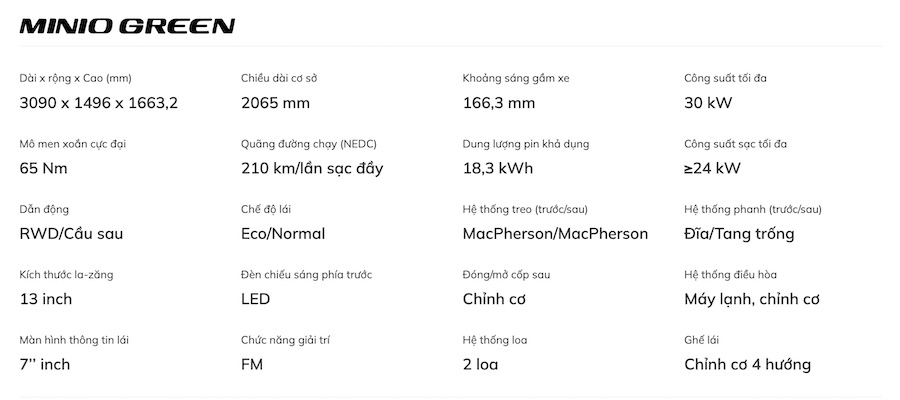Click the ground clearance value 166,3 mm
Image resolution: width=900 pixels, height=400 pixels.
pos(498,103)
